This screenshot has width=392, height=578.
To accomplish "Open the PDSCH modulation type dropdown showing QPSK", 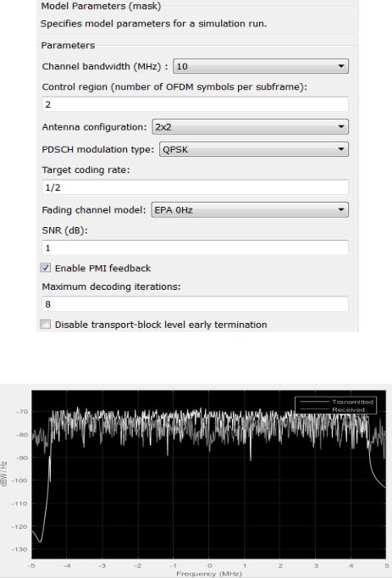I will pos(254,149).
